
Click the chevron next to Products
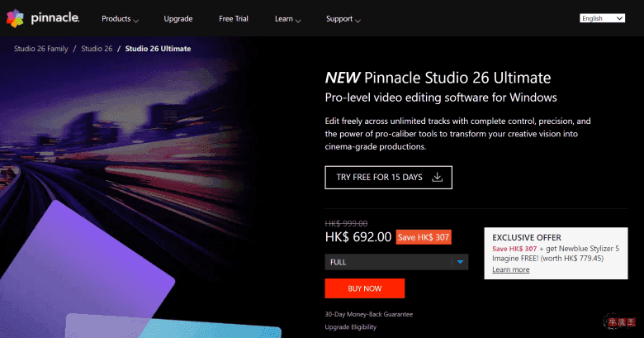coord(135,19)
